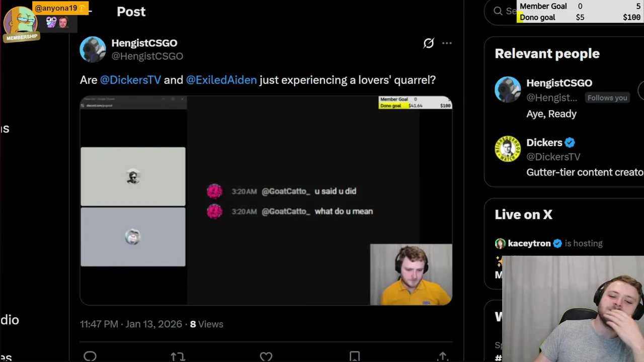Click the membership avatar badge overlay
The width and height of the screenshot is (644, 362).
click(21, 24)
